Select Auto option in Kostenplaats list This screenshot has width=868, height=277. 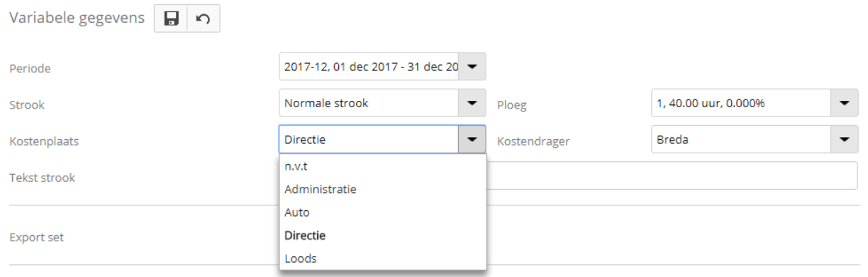click(383, 212)
